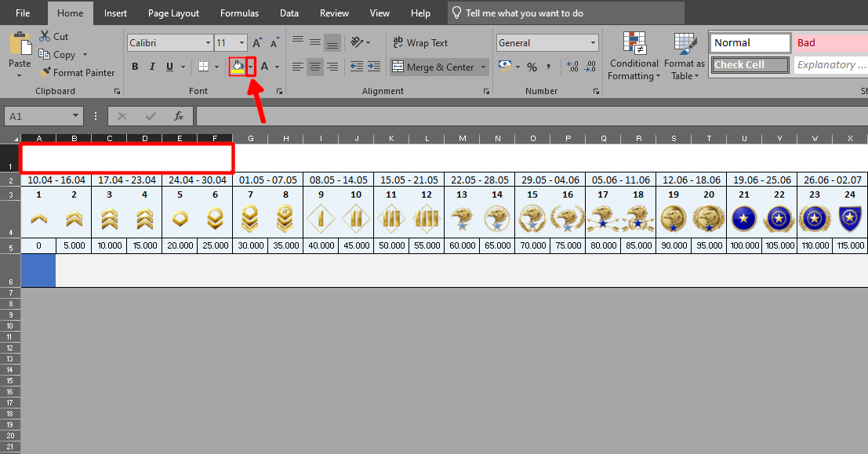This screenshot has width=868, height=454.
Task: Click the Name Box showing A1
Action: pos(44,116)
